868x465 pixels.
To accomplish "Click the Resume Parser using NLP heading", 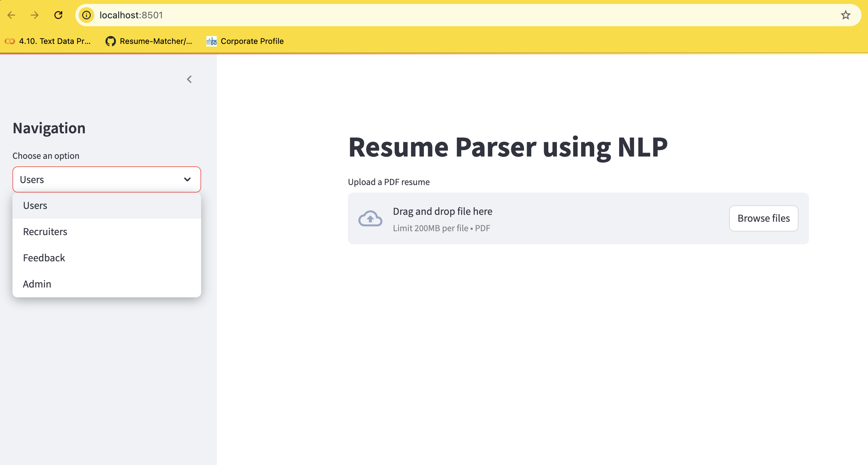I will tap(507, 147).
